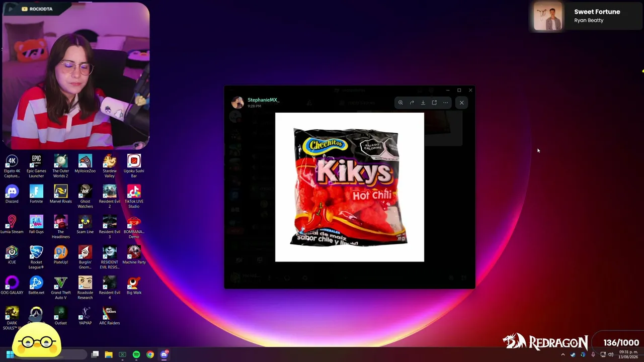Select Big Walk desktop icon
The height and width of the screenshot is (362, 644).
[134, 286]
